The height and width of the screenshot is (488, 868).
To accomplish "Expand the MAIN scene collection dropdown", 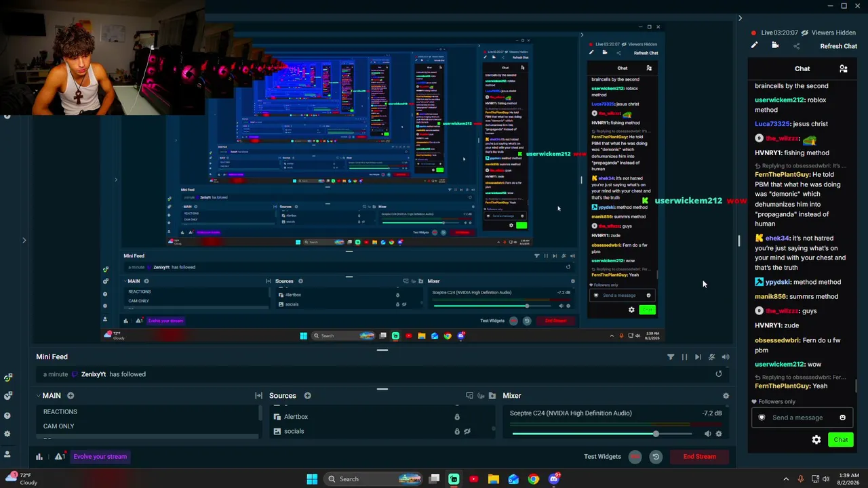I will [x=39, y=396].
